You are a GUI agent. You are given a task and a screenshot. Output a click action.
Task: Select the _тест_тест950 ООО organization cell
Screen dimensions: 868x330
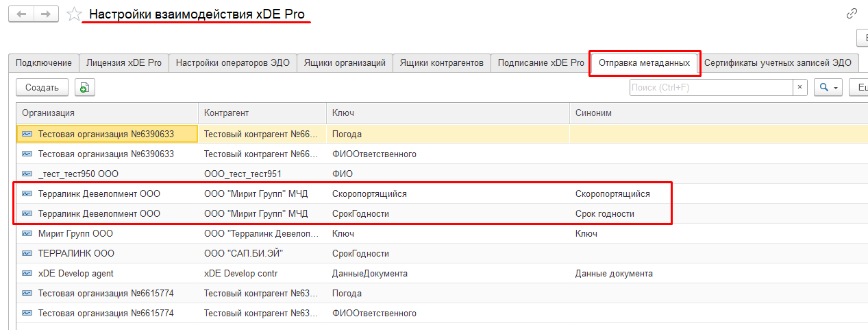108,174
